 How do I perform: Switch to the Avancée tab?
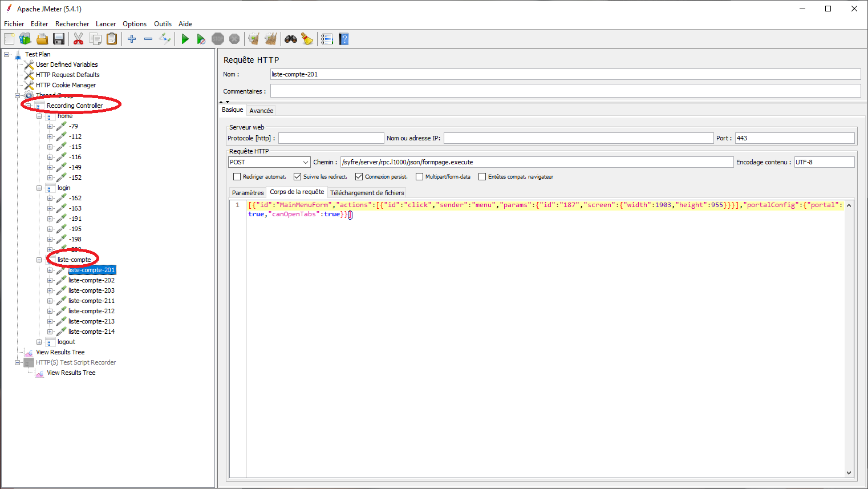(261, 111)
